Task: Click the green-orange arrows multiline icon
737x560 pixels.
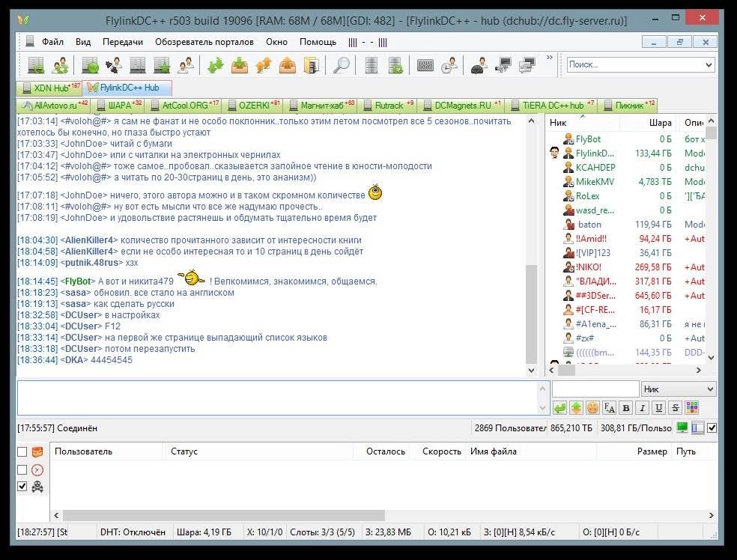Action: click(x=576, y=408)
